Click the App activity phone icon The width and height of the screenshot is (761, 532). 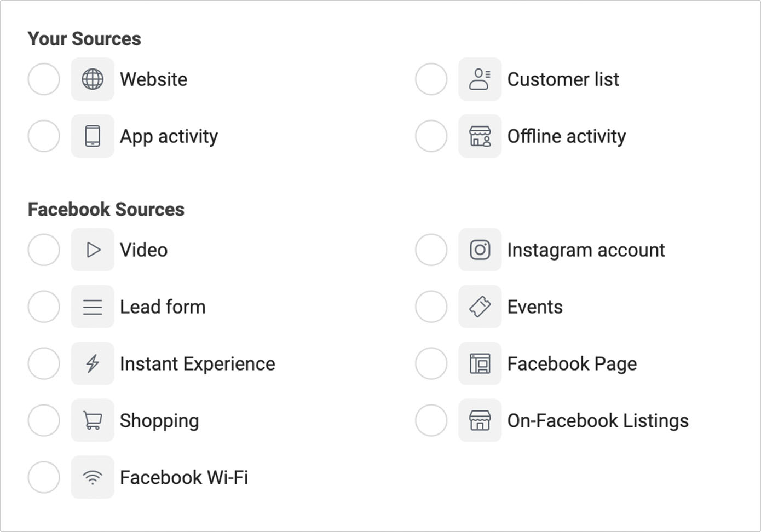92,136
